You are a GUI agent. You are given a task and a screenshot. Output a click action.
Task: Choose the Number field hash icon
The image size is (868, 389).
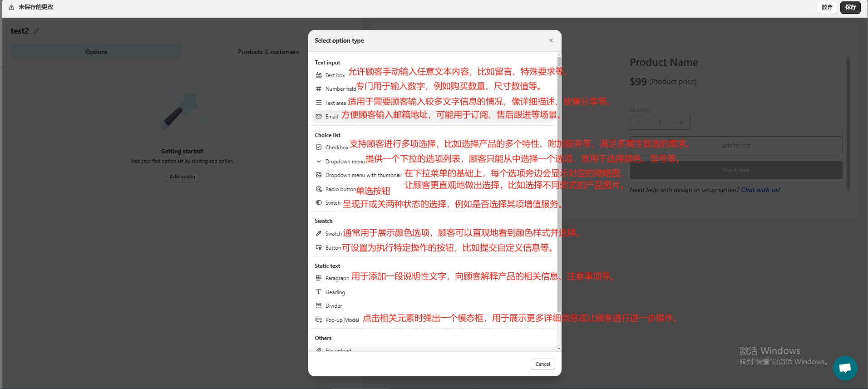coord(319,89)
